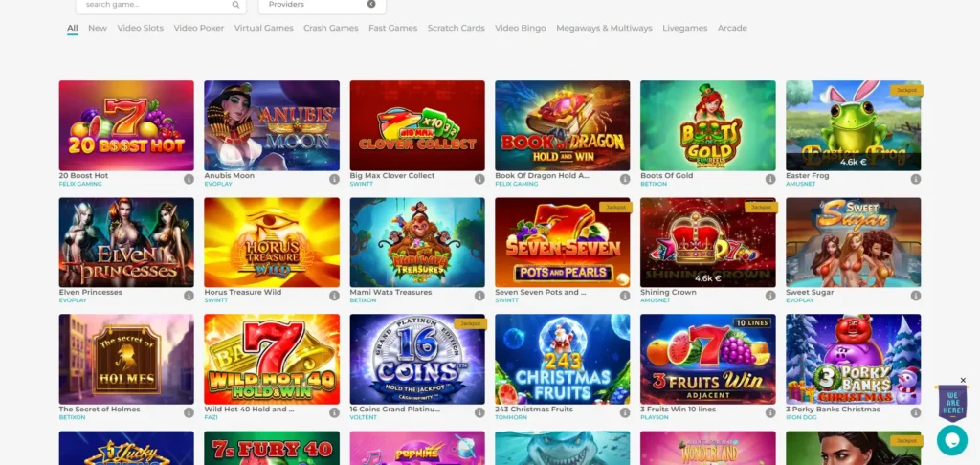Click TOMHORN provider label
Image resolution: width=980 pixels, height=465 pixels.
click(509, 417)
